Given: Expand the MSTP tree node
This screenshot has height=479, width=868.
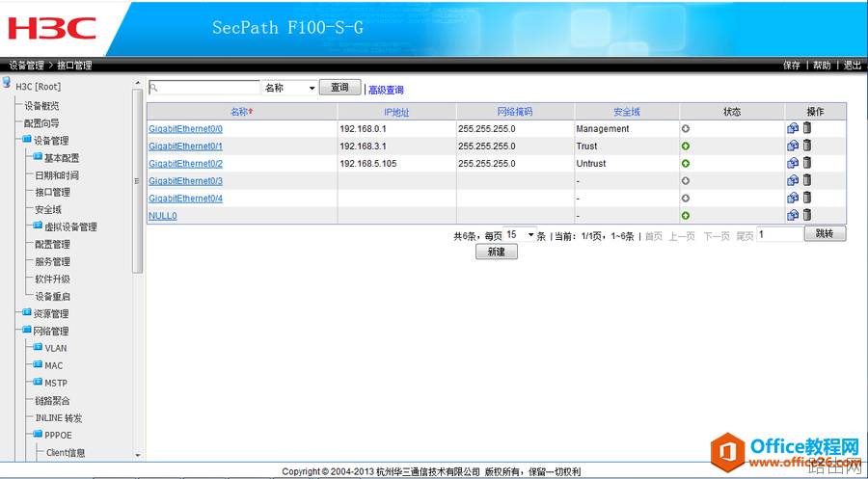Looking at the screenshot, I should 38,382.
